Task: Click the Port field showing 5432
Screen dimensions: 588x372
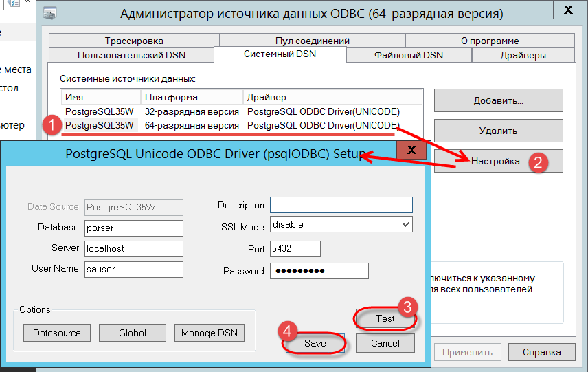Action: (x=295, y=248)
